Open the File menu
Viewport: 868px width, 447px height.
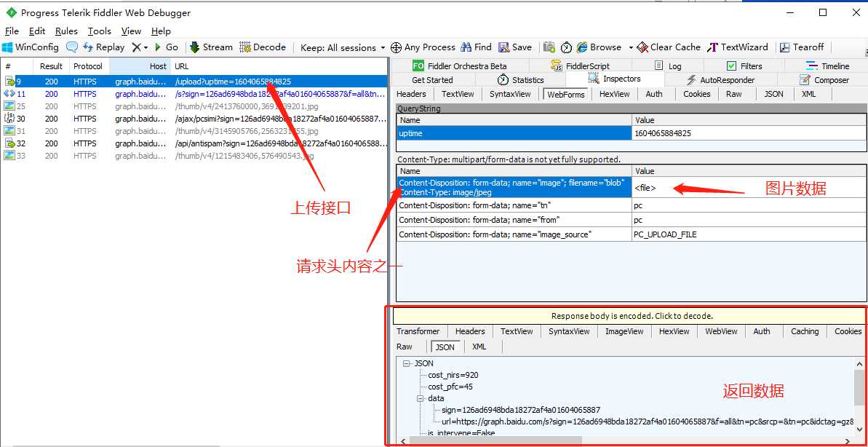12,31
